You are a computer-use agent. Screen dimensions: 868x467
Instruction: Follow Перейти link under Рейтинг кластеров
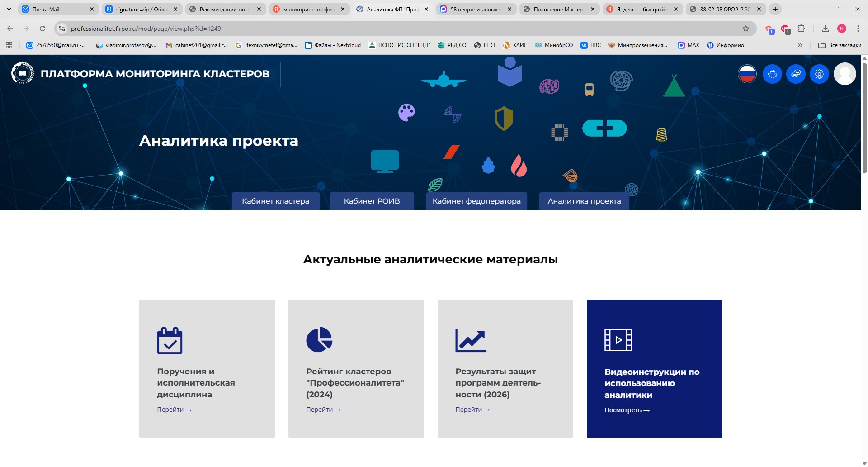323,410
